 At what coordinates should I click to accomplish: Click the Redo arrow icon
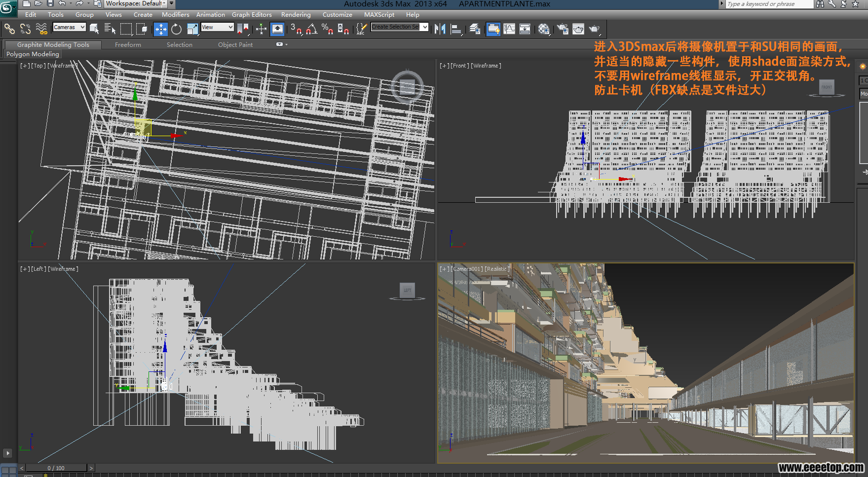[x=79, y=3]
